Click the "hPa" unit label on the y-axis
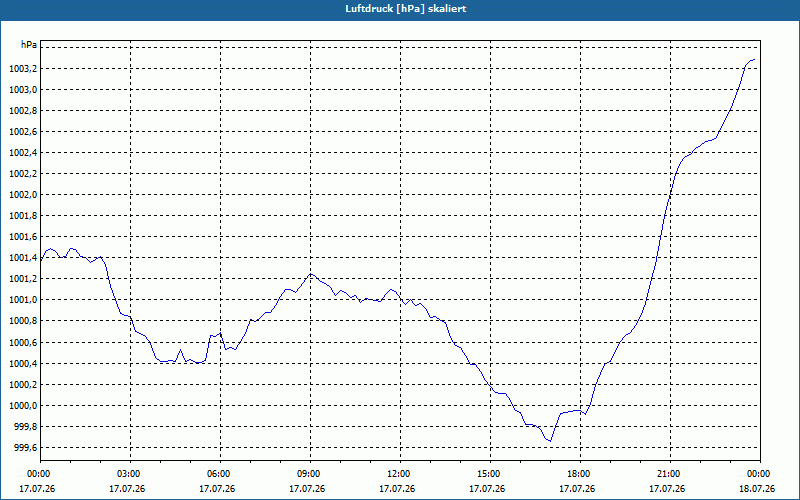The height and width of the screenshot is (500, 800). tap(29, 44)
